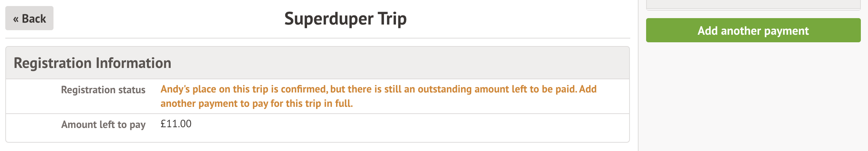868x151 pixels.
Task: Select the £11.00 amount value
Action: (176, 124)
